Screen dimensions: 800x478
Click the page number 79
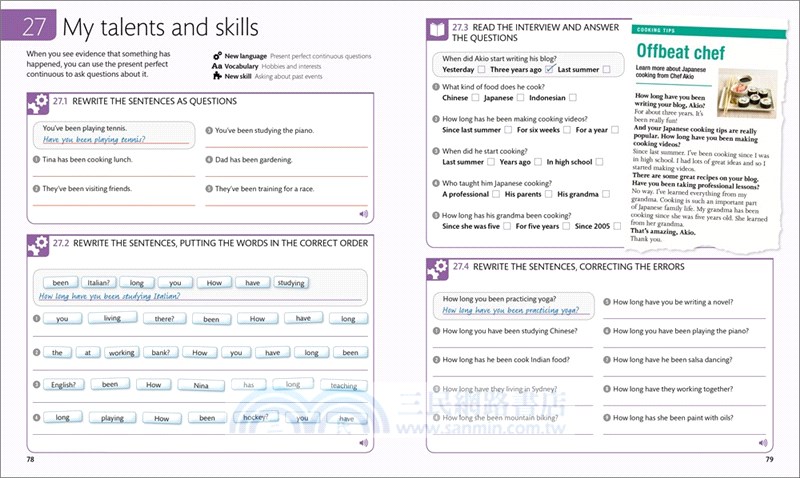pyautogui.click(x=769, y=459)
